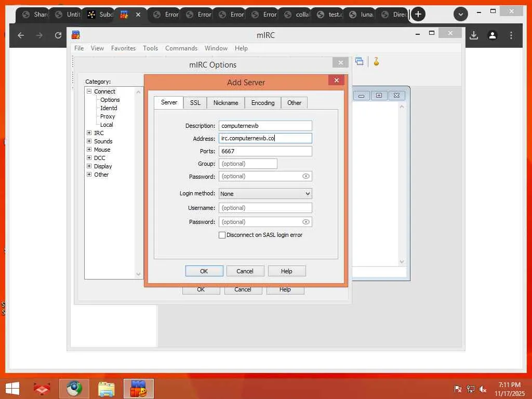Expand the Mouse category
This screenshot has width=532, height=399.
pyautogui.click(x=89, y=150)
